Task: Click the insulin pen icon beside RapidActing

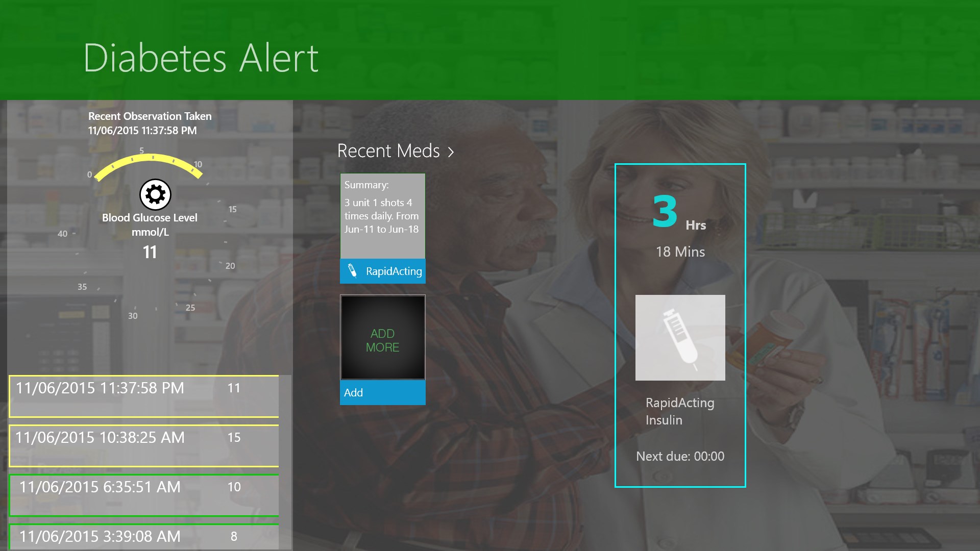Action: click(352, 271)
